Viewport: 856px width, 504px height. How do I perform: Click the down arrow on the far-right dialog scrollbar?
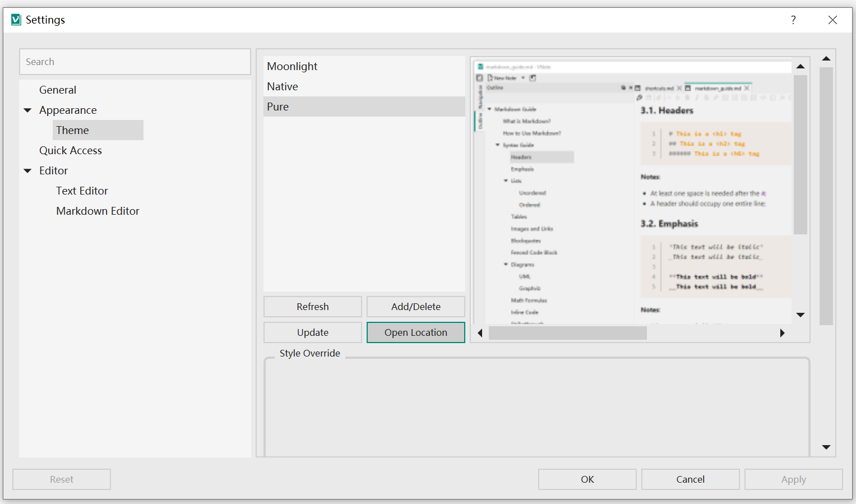click(826, 447)
